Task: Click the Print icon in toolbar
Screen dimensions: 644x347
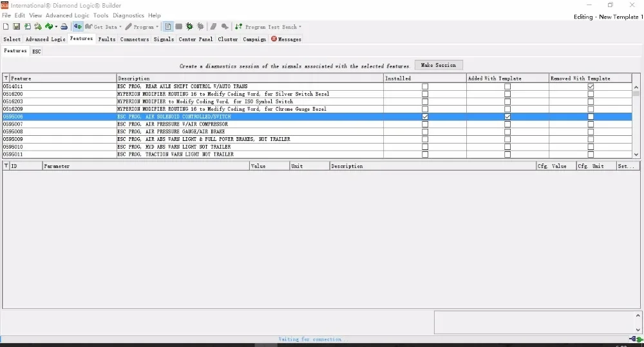Action: click(x=64, y=26)
